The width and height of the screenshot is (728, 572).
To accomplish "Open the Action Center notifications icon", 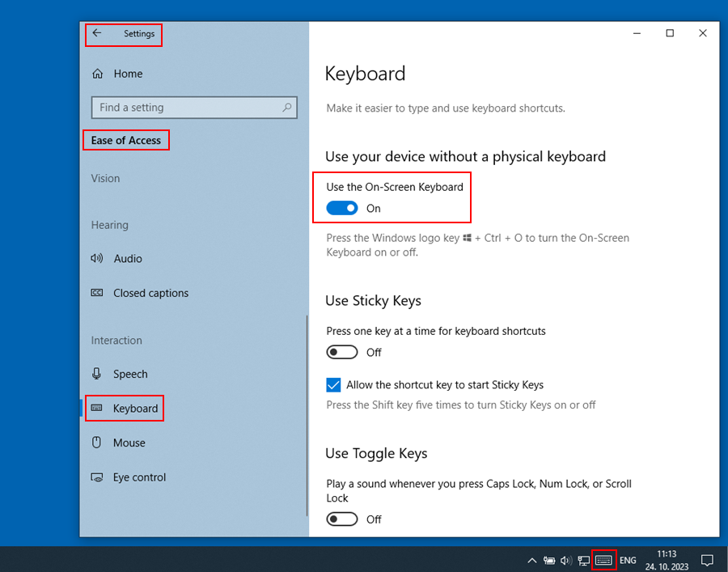I will click(x=707, y=561).
